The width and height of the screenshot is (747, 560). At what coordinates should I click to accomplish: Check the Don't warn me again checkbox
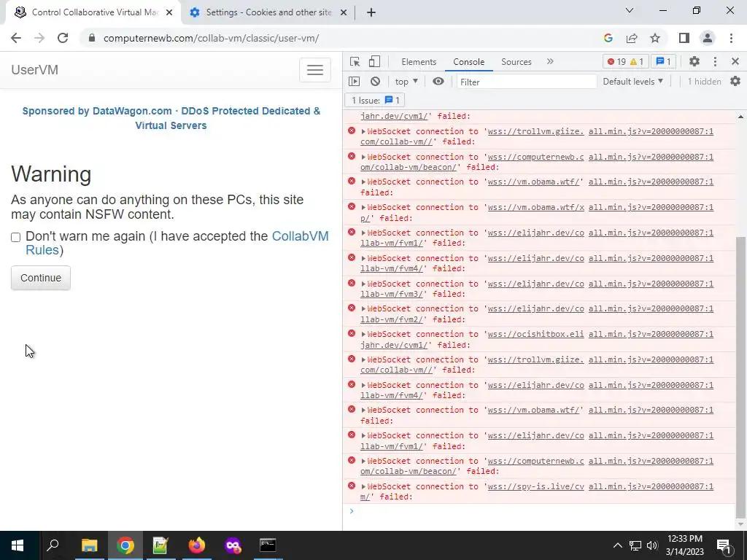[16, 237]
